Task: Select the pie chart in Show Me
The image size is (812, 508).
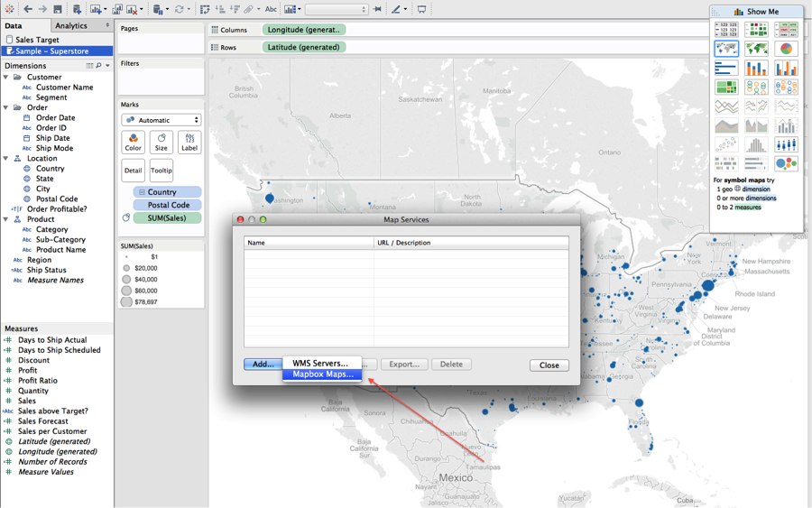Action: click(786, 49)
